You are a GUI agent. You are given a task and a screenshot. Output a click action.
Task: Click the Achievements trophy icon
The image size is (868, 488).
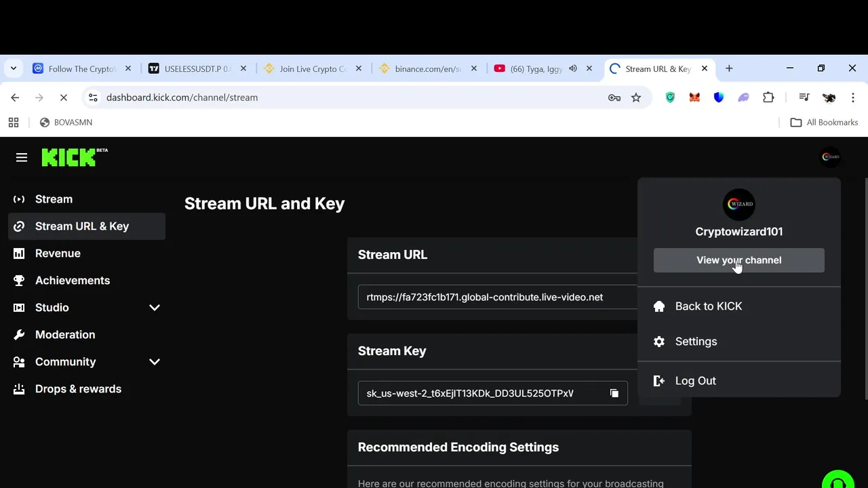point(19,281)
